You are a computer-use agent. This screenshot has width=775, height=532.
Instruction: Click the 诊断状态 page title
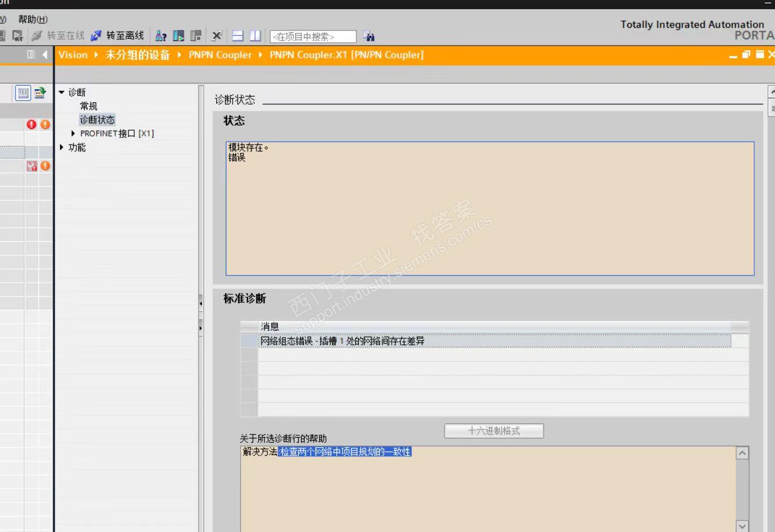235,99
